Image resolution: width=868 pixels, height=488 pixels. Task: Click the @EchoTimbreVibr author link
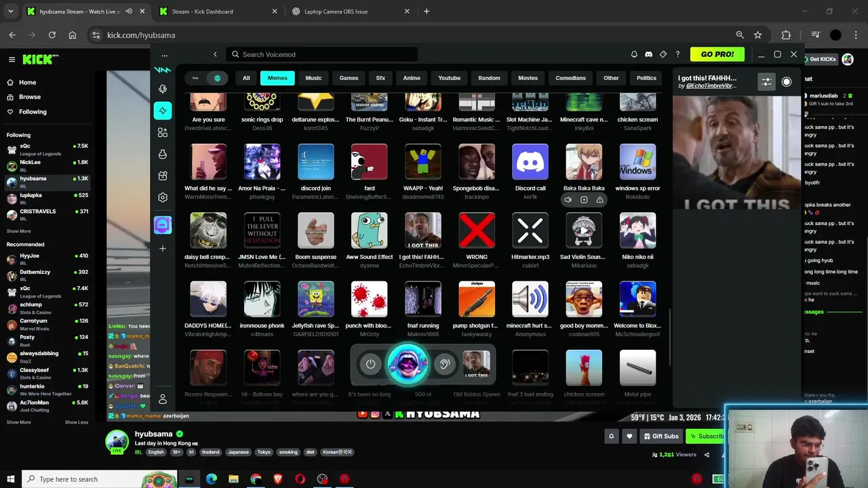[711, 86]
